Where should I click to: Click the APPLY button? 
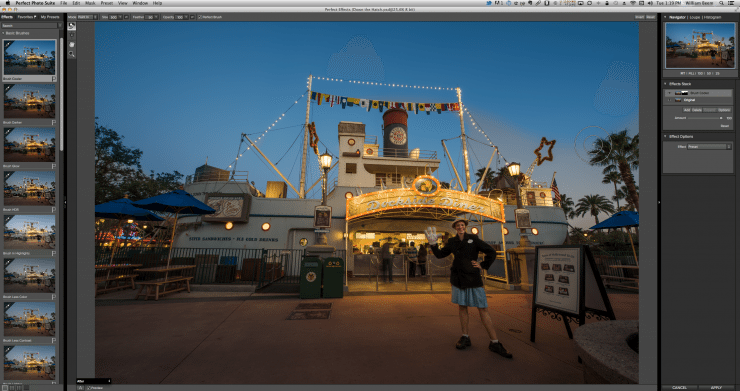pyautogui.click(x=716, y=388)
